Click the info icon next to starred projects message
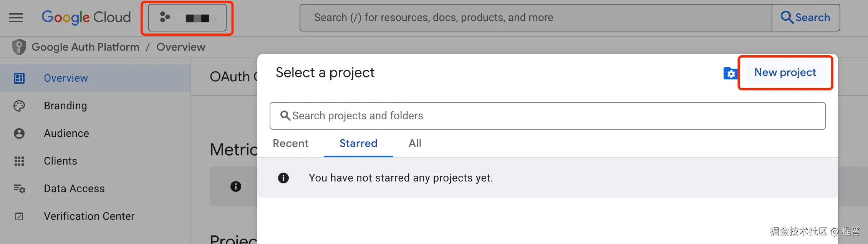The height and width of the screenshot is (244, 868). coord(283,178)
